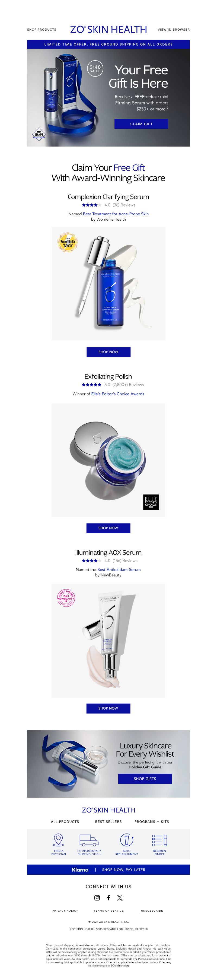Select Best Sellers footer menu item

(x=108, y=821)
